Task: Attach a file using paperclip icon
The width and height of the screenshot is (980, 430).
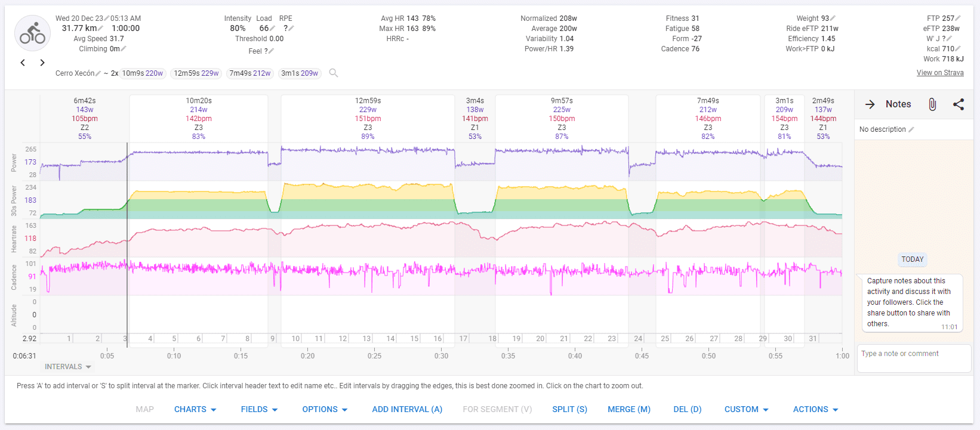Action: point(932,104)
